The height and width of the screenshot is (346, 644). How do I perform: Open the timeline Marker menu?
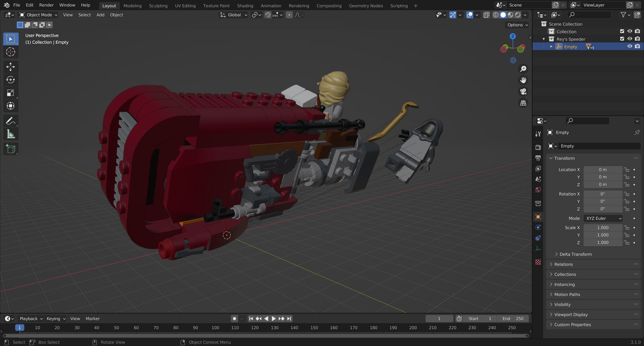click(93, 319)
